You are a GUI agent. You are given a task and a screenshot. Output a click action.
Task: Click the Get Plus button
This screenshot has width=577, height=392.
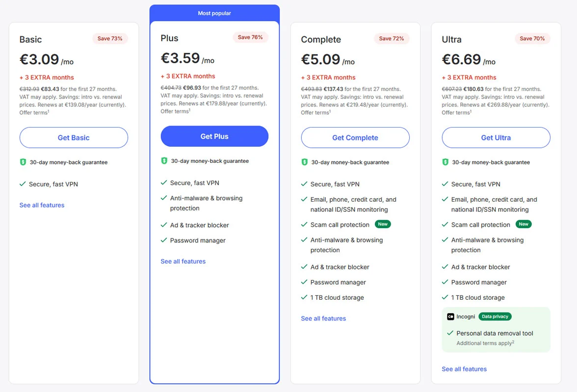[x=214, y=136]
